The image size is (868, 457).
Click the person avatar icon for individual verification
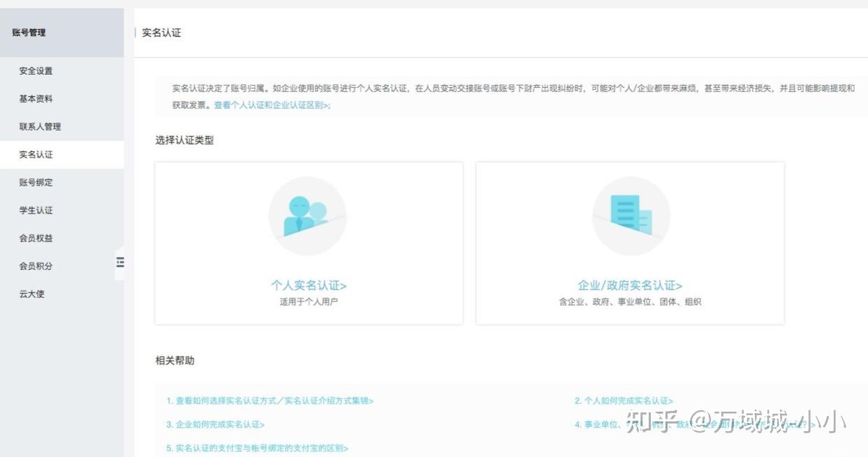(307, 215)
